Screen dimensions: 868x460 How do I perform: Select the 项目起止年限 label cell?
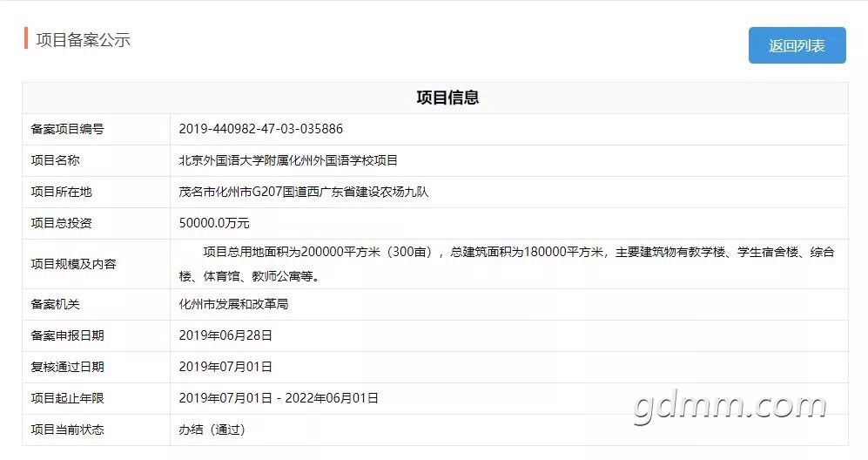click(x=96, y=398)
